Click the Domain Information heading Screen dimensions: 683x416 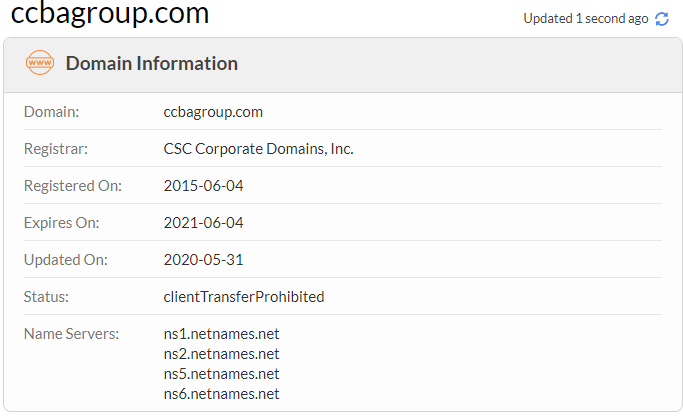click(152, 64)
